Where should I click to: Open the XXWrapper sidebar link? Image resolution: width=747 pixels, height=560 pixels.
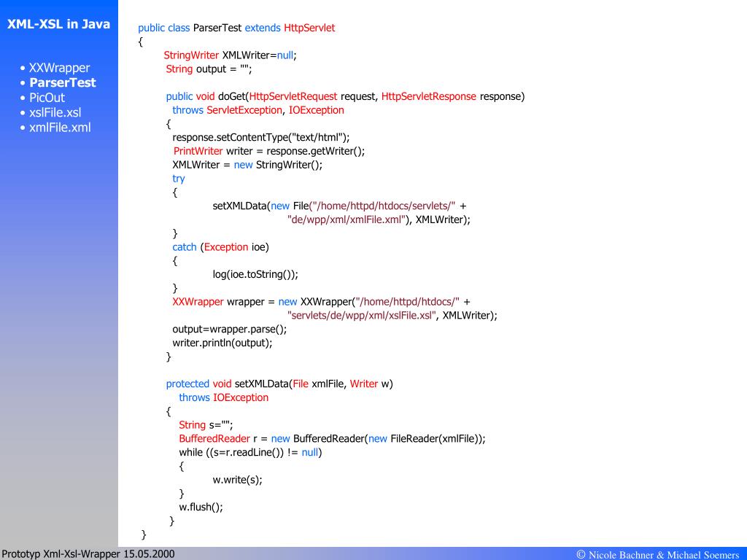coord(60,68)
